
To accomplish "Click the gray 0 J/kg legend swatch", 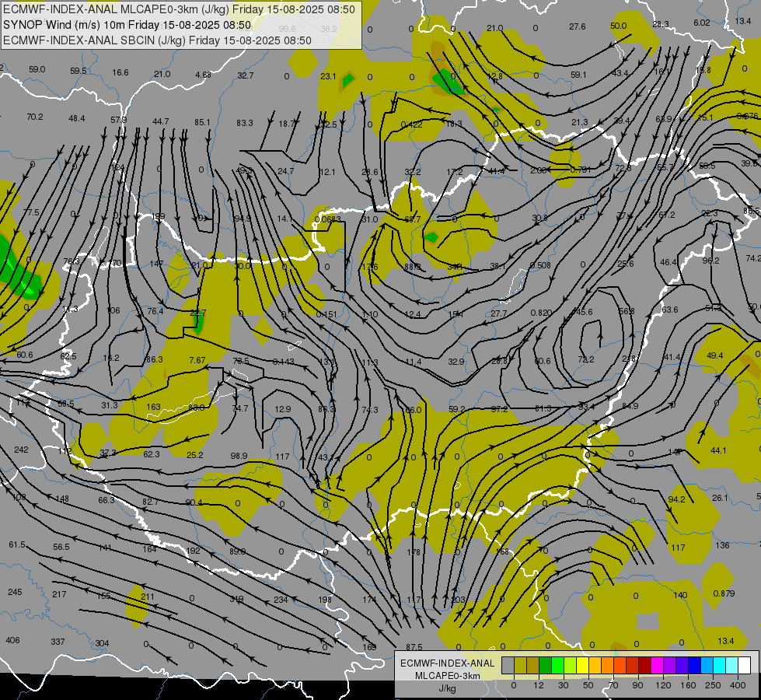I will [x=508, y=665].
